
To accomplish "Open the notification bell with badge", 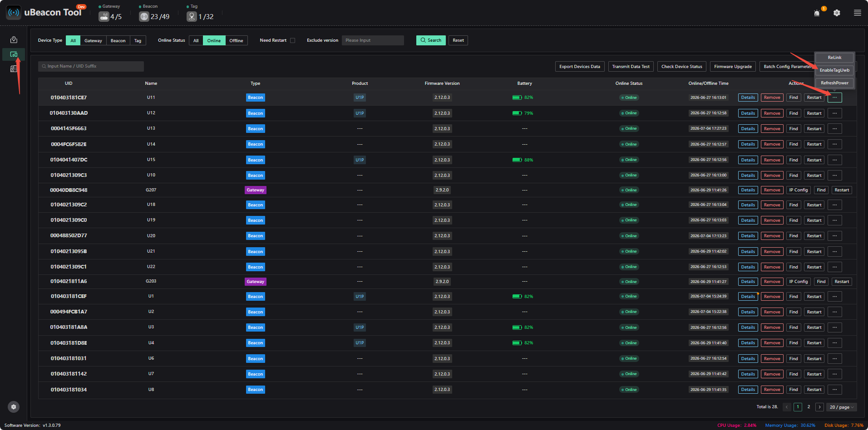I will click(817, 13).
